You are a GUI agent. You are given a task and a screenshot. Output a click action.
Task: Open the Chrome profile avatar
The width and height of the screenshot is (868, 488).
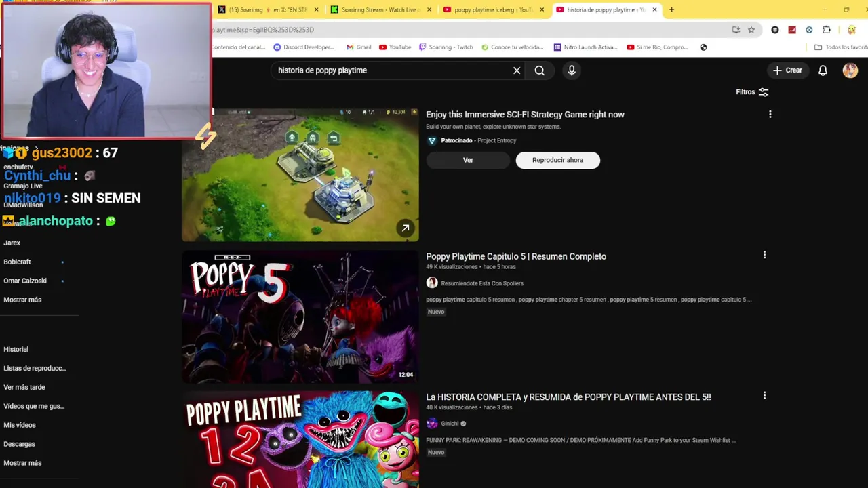click(852, 30)
